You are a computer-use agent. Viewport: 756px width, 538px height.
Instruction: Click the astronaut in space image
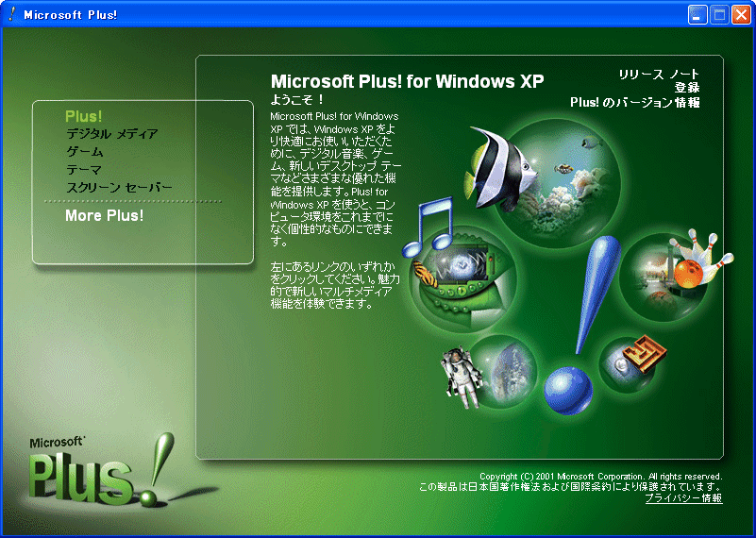tap(490, 371)
